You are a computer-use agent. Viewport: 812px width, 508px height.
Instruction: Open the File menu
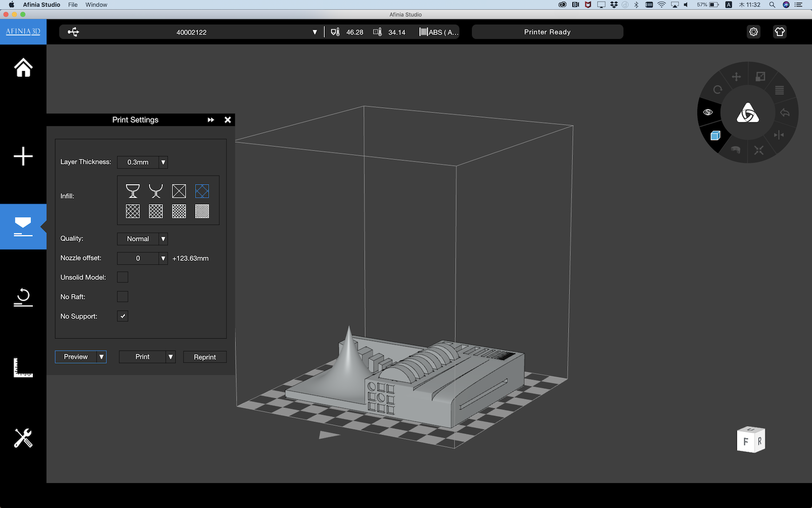pos(73,5)
